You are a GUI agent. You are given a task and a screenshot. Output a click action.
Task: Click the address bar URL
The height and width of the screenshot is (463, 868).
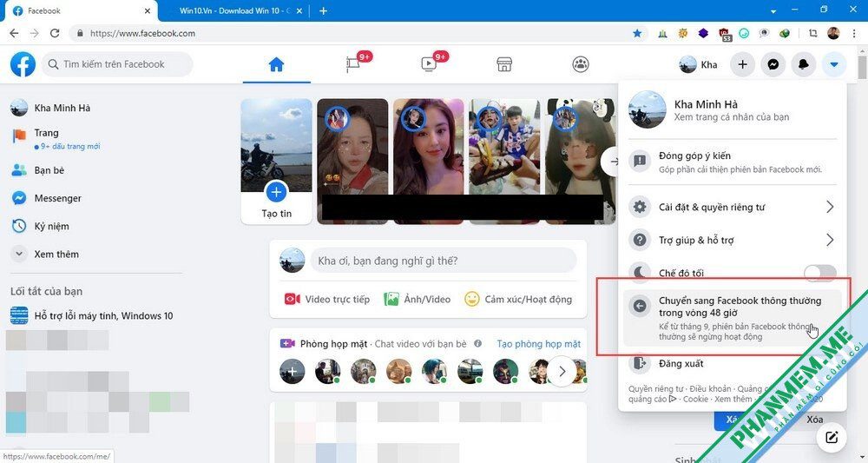point(142,33)
